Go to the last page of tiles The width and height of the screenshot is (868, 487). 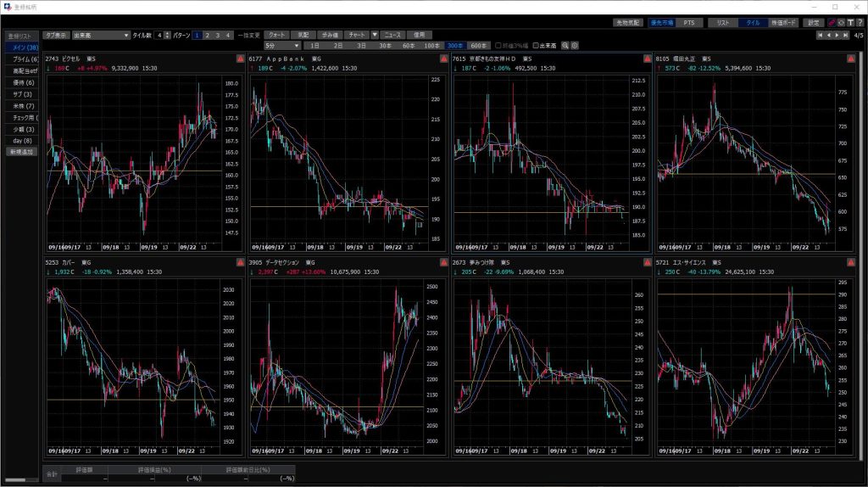click(x=846, y=36)
